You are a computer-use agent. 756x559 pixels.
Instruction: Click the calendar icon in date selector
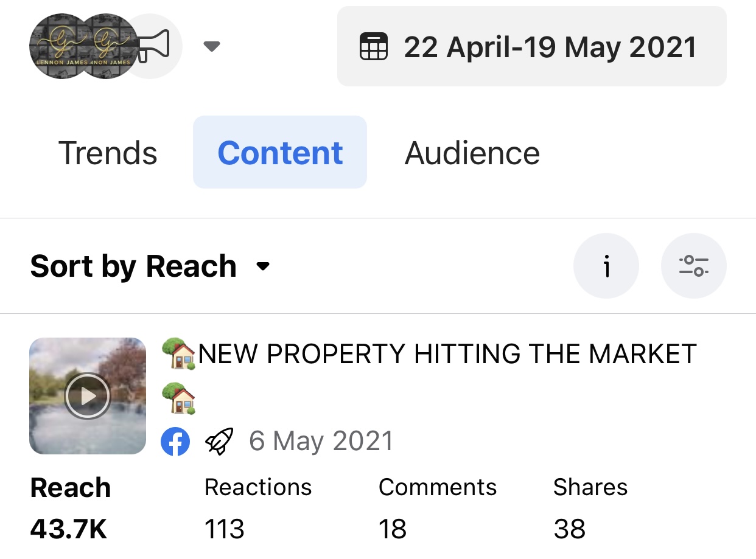(x=373, y=47)
